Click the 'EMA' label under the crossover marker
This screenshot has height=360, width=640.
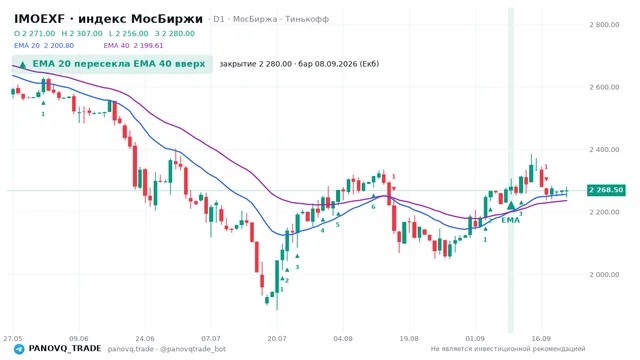511,220
